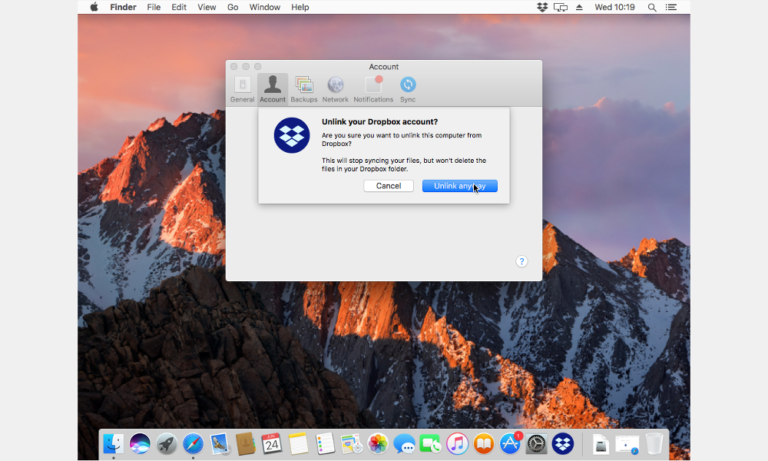Open the Backups preferences tab

point(304,89)
